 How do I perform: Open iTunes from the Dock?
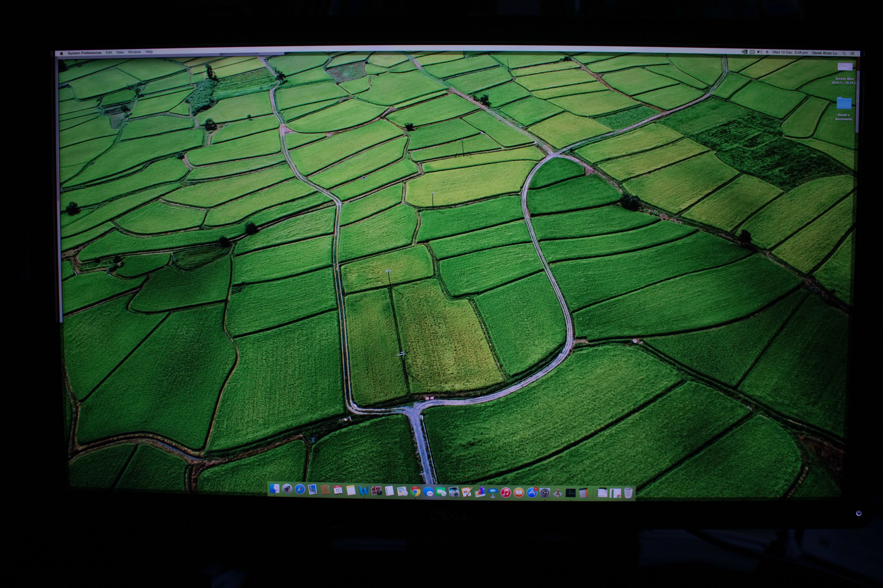pos(506,492)
